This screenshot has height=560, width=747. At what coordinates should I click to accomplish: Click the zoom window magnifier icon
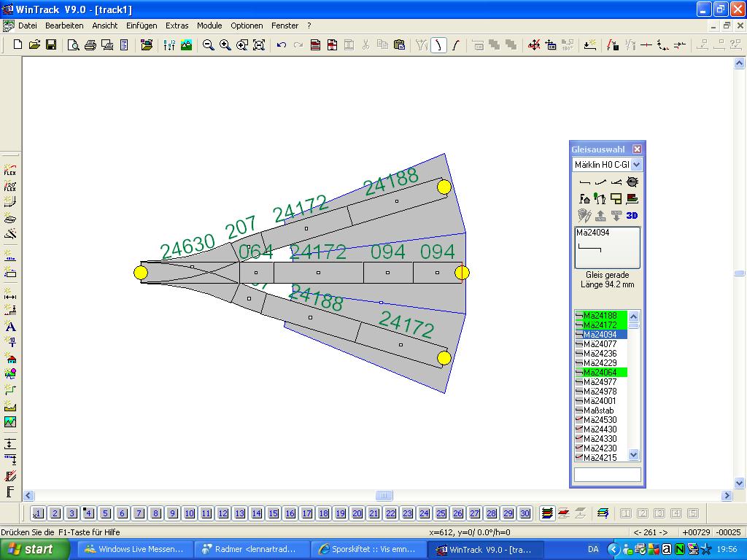(242, 45)
